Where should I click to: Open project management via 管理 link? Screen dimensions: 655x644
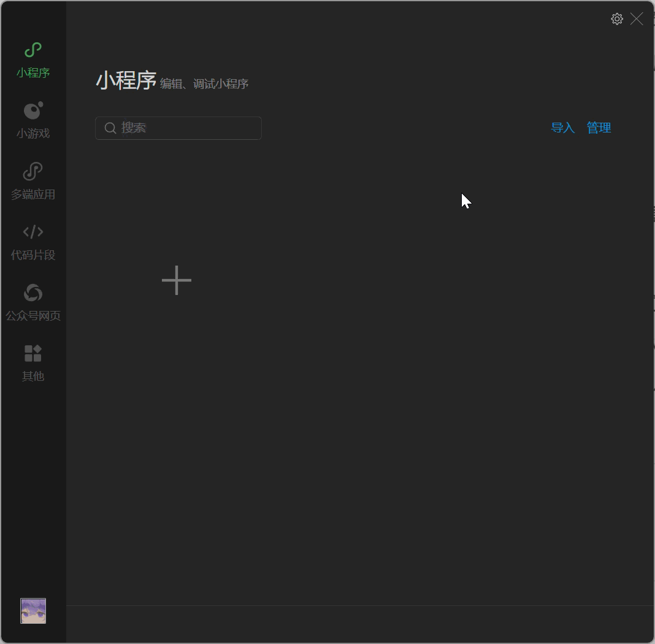599,128
